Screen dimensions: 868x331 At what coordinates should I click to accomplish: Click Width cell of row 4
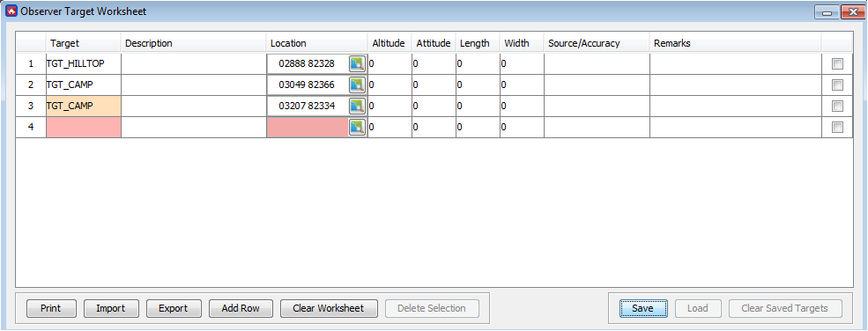click(x=522, y=127)
